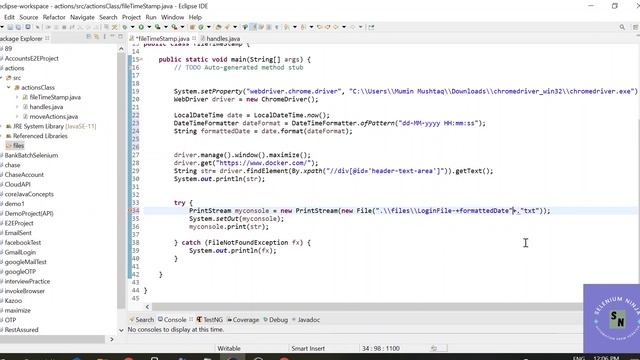640x360 pixels.
Task: Click Smart Insert in status bar
Action: [x=308, y=348]
